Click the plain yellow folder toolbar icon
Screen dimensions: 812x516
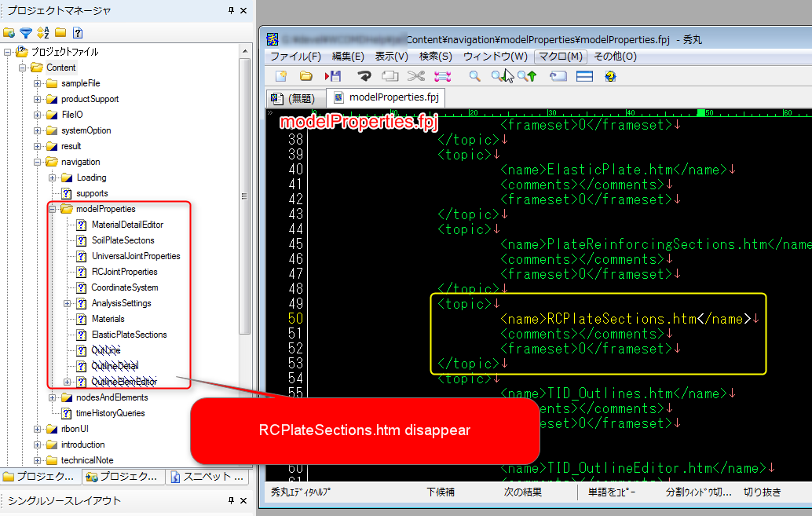60,33
